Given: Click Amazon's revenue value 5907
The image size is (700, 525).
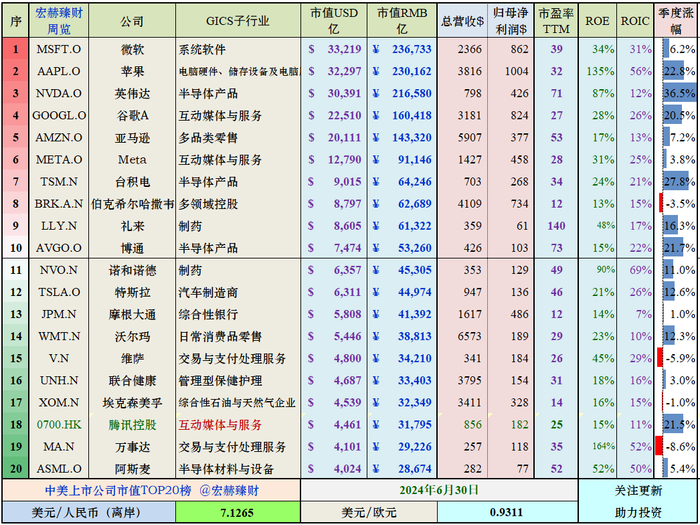Looking at the screenshot, I should point(462,138).
